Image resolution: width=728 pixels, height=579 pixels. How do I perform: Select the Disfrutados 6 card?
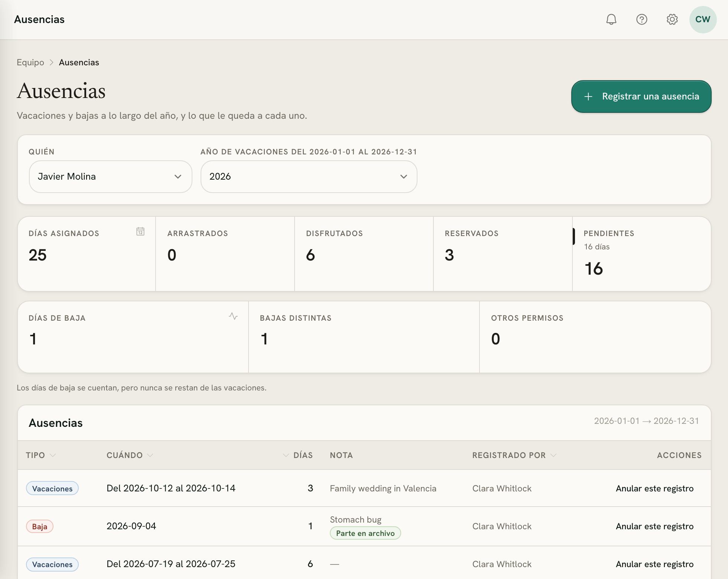coord(364,254)
